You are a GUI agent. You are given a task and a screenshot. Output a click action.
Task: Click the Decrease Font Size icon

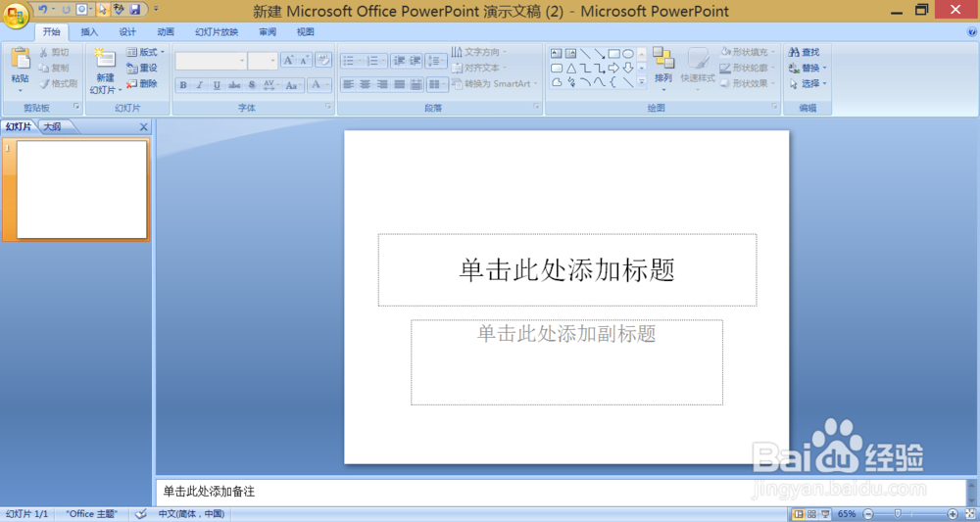coord(305,60)
